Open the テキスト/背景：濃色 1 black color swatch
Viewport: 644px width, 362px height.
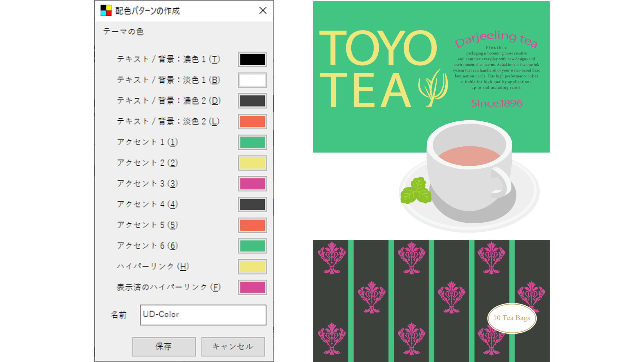252,60
